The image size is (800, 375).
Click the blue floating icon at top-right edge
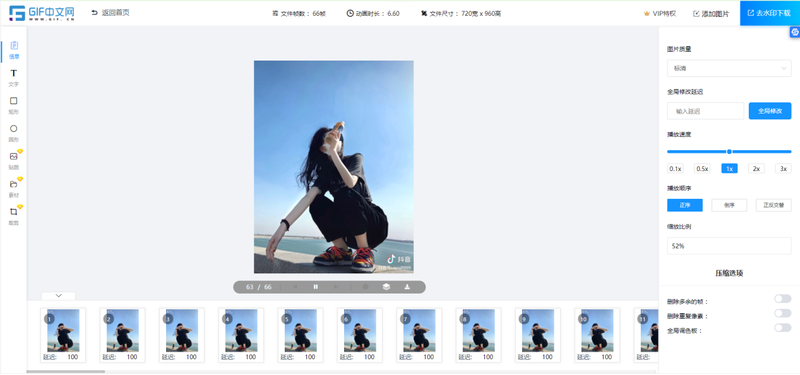pos(794,32)
